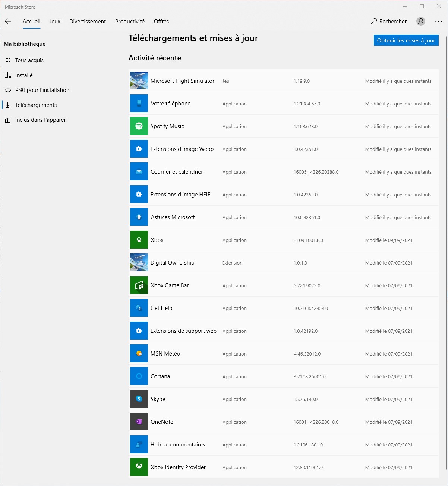Click the Astuces Microsoft lightbulb icon
The height and width of the screenshot is (486, 448).
[x=139, y=217]
